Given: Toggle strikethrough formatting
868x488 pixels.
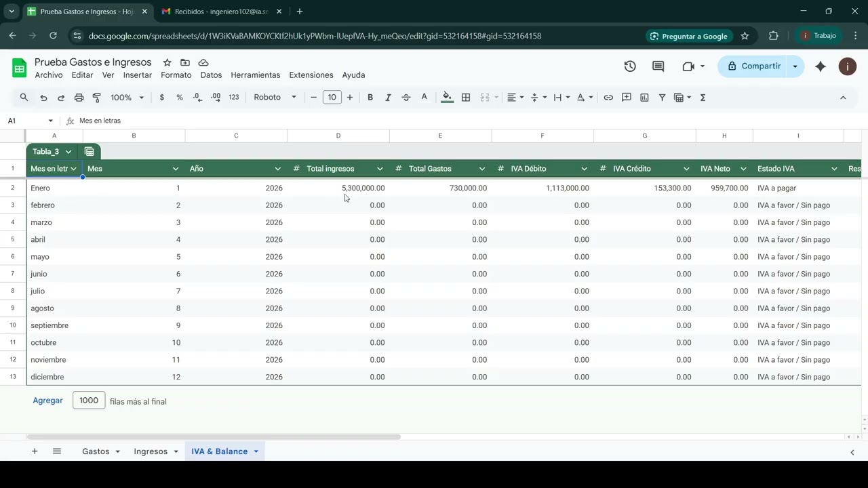Looking at the screenshot, I should coord(406,98).
